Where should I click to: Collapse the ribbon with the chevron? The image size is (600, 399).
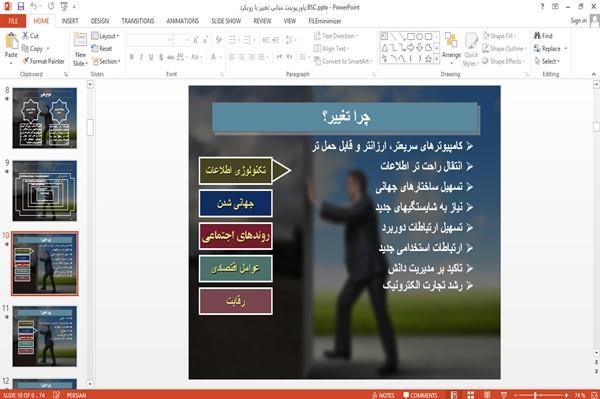click(593, 74)
